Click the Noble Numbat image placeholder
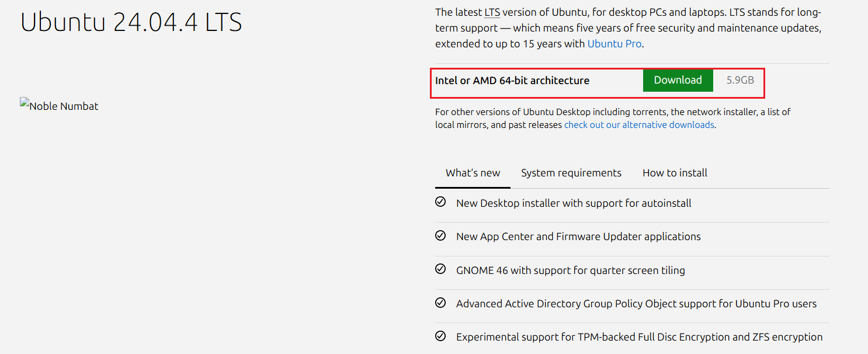 click(x=59, y=106)
